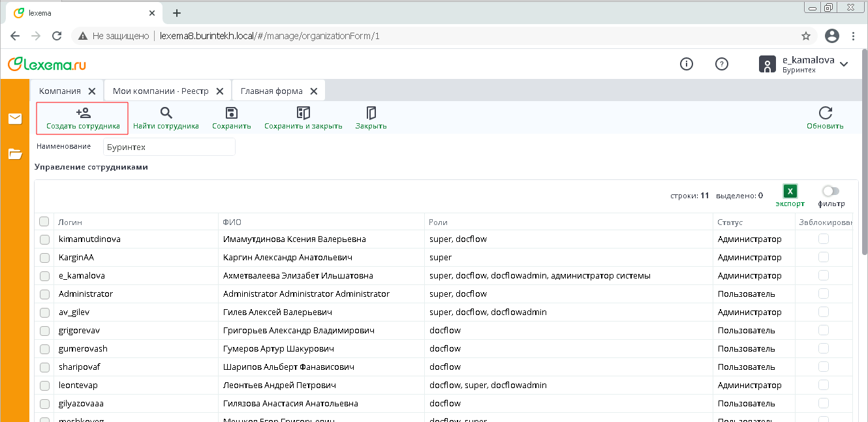Select the checkbox for KarginAA row
This screenshot has width=868, height=422.
click(44, 258)
